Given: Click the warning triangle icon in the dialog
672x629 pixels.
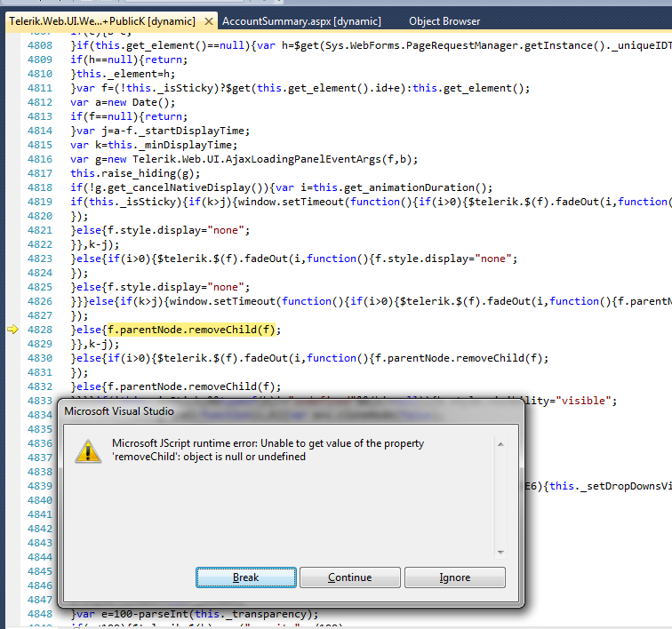Looking at the screenshot, I should coord(88,451).
